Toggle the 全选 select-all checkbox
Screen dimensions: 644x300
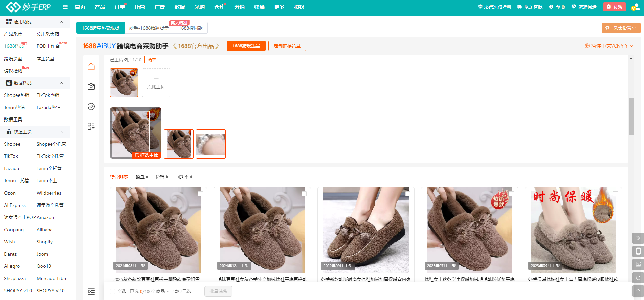pyautogui.click(x=112, y=291)
